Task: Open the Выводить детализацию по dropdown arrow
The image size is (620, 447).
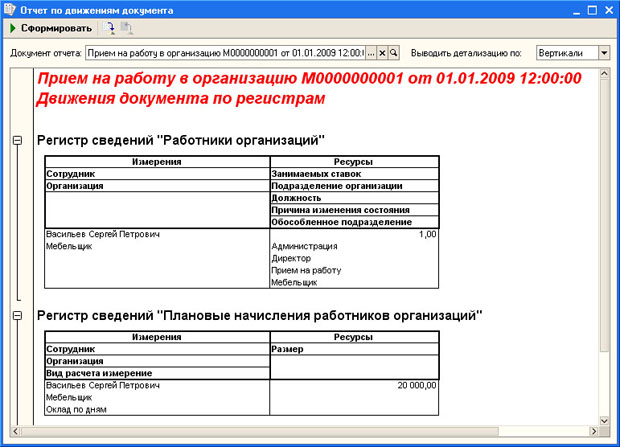Action: (604, 53)
